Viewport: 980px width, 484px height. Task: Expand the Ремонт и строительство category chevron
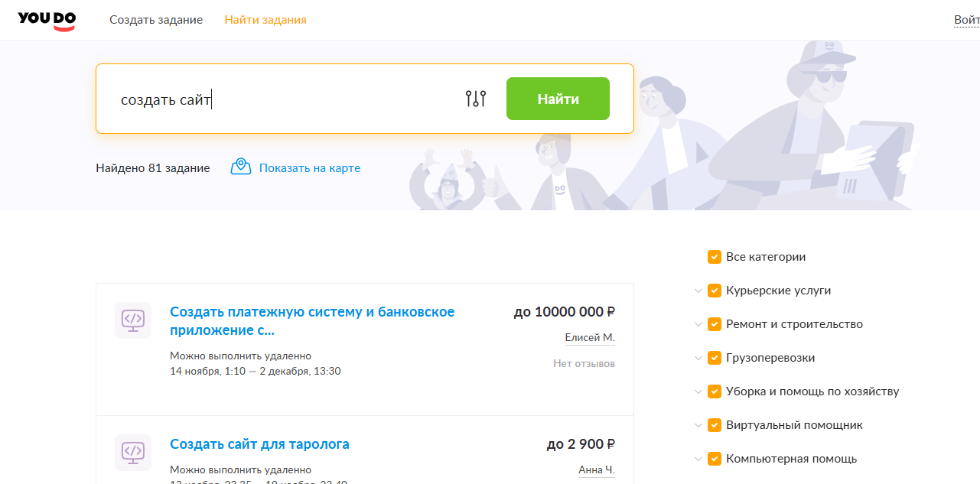click(698, 324)
